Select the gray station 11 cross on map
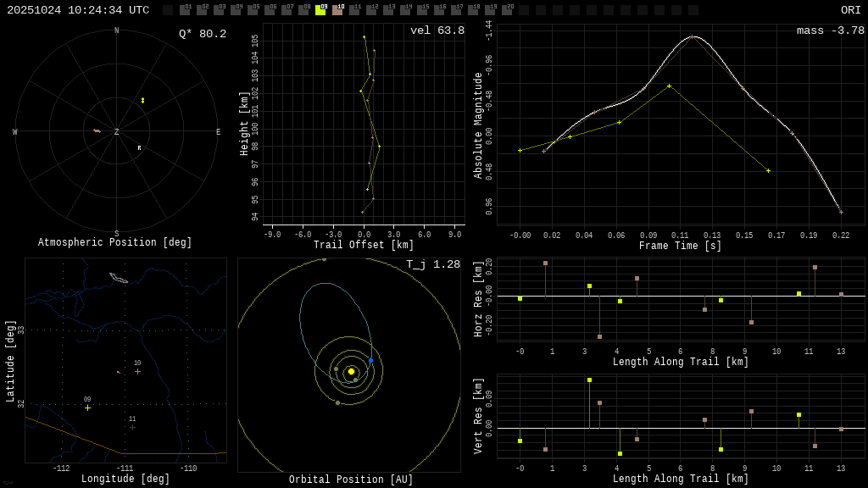868x488 pixels. [x=132, y=427]
